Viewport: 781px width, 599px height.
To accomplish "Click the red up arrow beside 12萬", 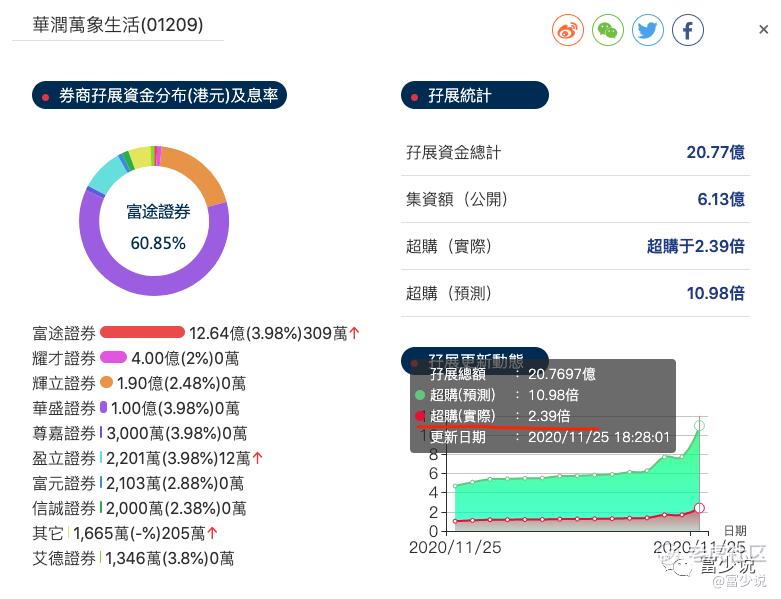I will 258,458.
